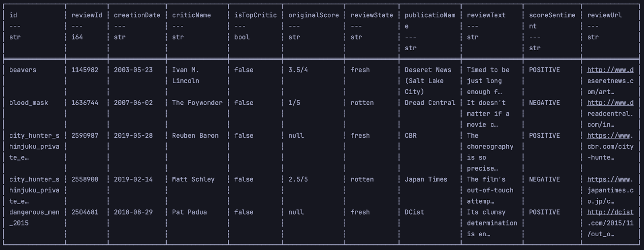
Task: Click the 3.5/4 original score
Action: click(x=298, y=70)
